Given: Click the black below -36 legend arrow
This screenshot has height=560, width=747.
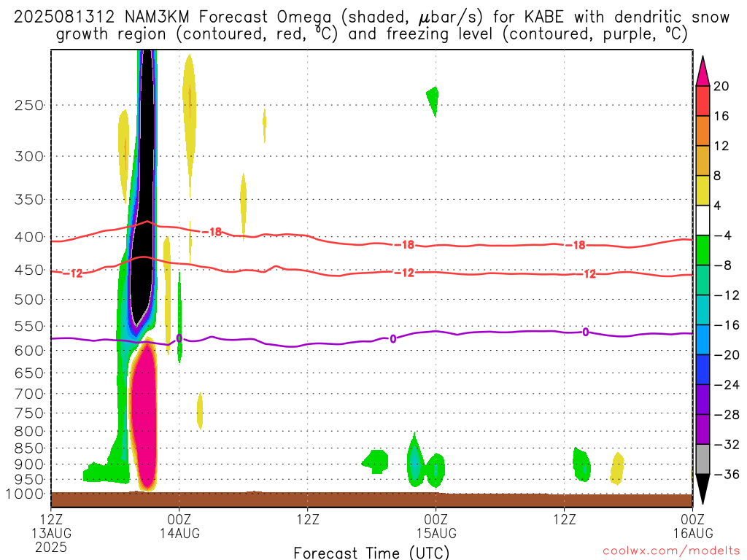Looking at the screenshot, I should [x=703, y=489].
